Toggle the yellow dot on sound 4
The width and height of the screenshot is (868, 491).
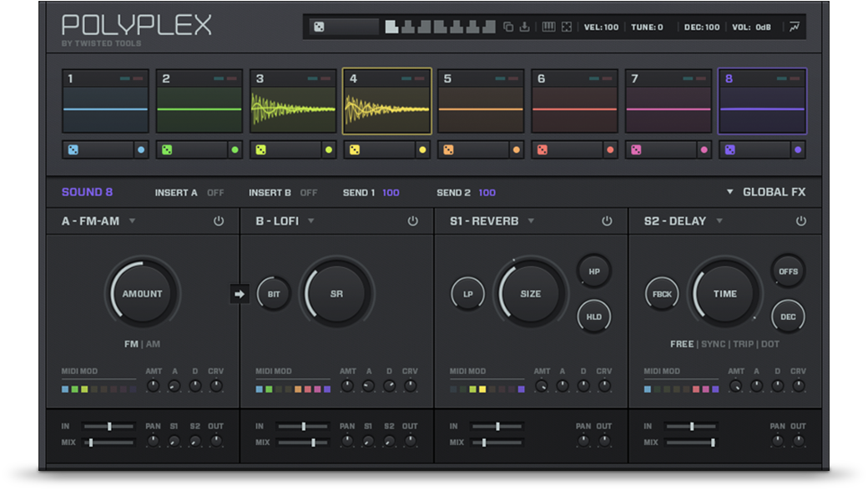click(422, 149)
